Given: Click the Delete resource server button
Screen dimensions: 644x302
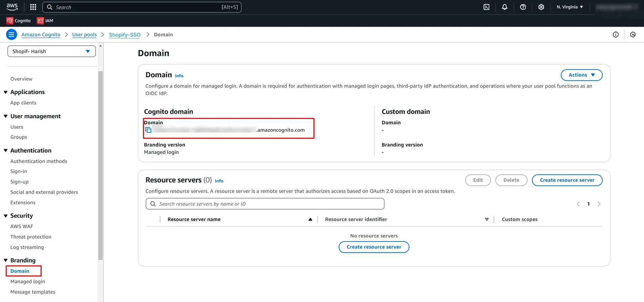Looking at the screenshot, I should tap(511, 180).
